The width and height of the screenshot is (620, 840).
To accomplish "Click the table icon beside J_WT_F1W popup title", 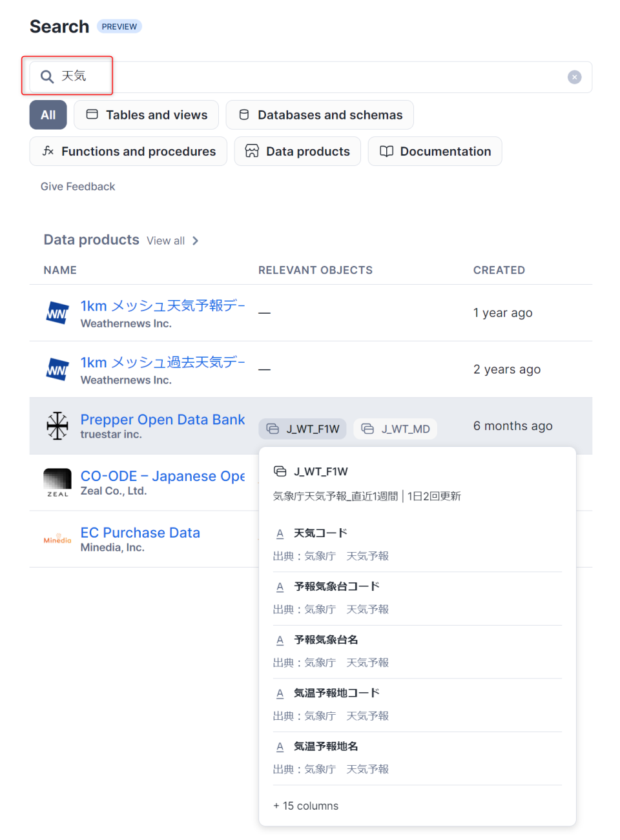I will 280,471.
